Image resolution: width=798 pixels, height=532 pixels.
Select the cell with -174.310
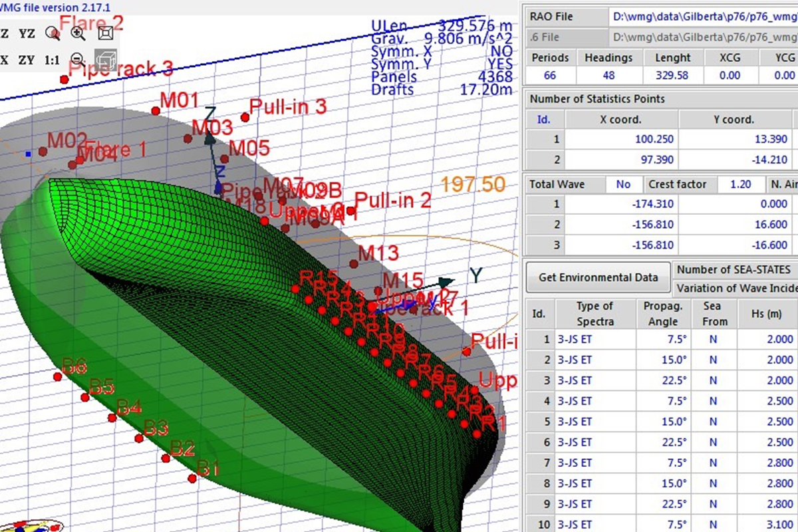(x=622, y=204)
